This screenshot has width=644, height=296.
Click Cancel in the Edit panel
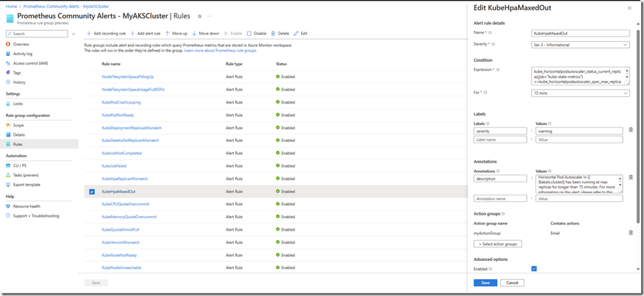[x=512, y=283]
